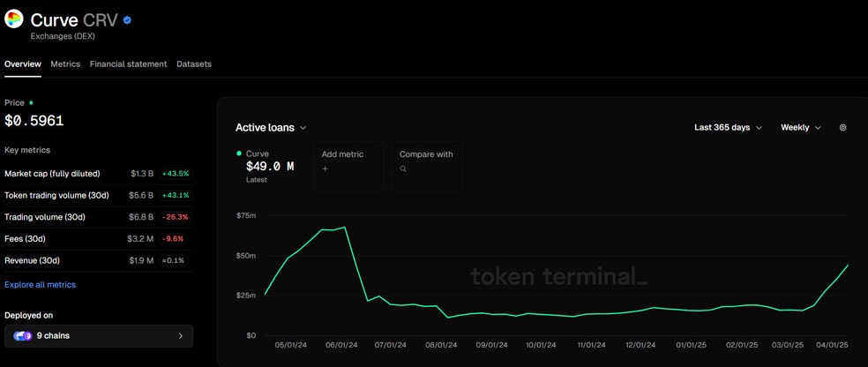Click the 9 chains button
The height and width of the screenshot is (367, 868).
coord(99,335)
